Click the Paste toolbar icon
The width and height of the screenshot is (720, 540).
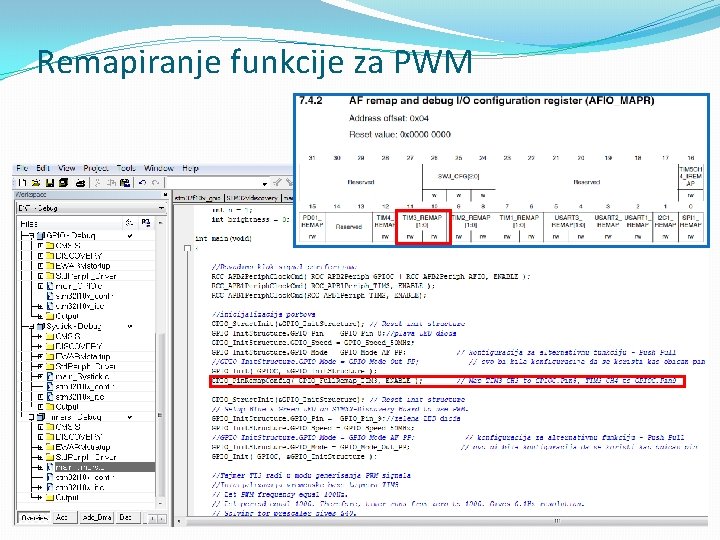(124, 183)
